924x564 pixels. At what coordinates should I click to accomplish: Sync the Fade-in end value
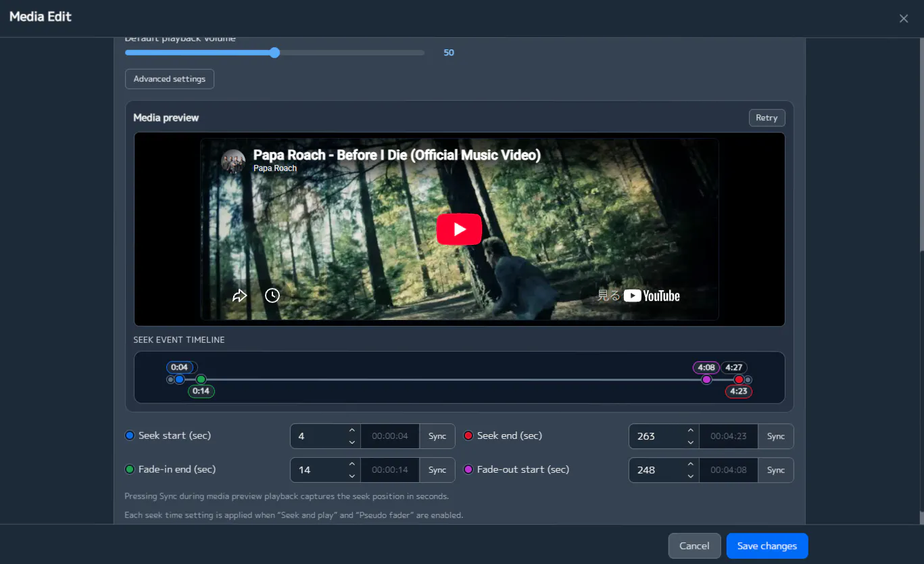tap(437, 470)
